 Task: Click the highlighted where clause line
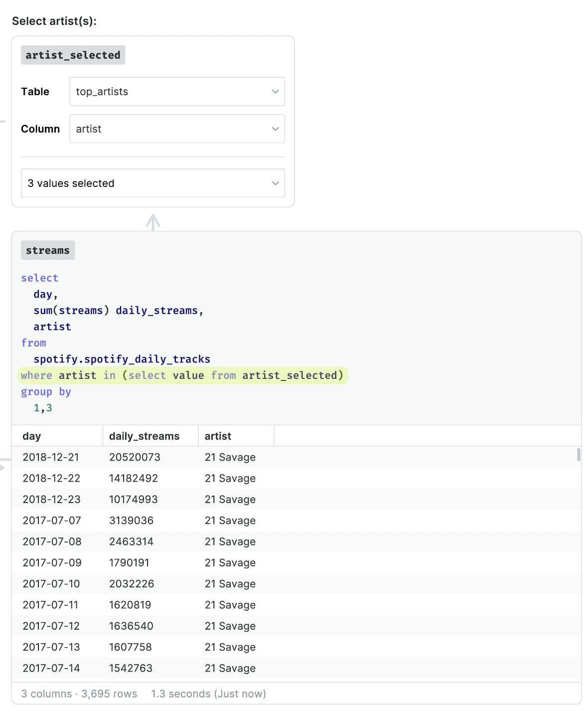click(182, 375)
